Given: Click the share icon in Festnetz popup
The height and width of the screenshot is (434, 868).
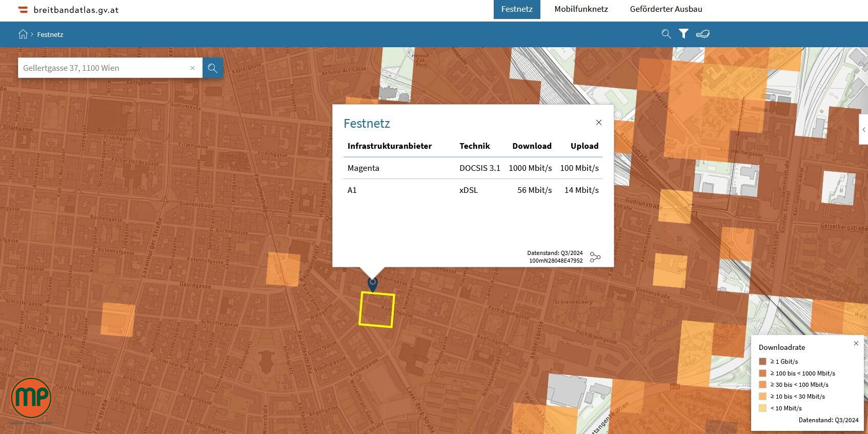Looking at the screenshot, I should tap(595, 257).
